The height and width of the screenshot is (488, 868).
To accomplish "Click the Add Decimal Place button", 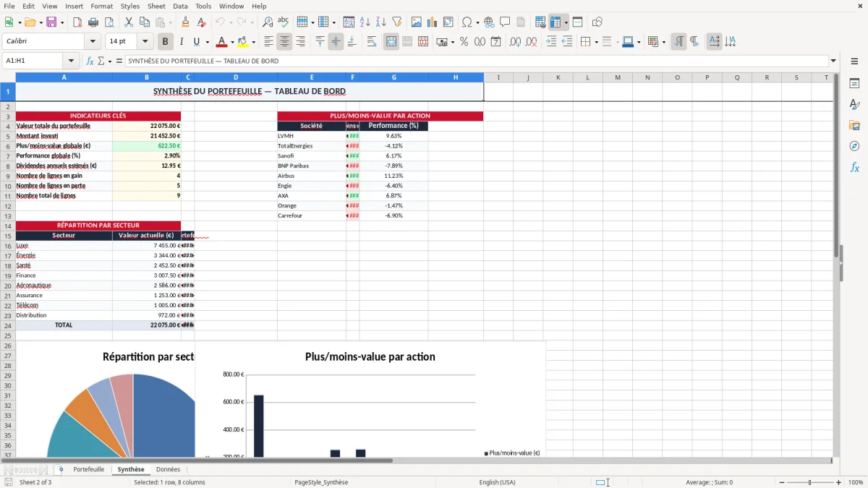I will coord(515,42).
